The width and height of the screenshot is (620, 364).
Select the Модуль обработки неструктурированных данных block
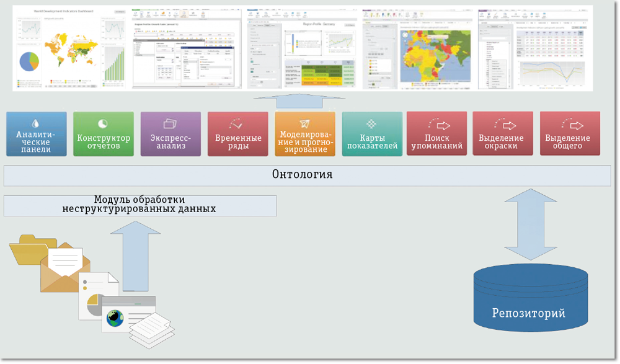point(139,205)
